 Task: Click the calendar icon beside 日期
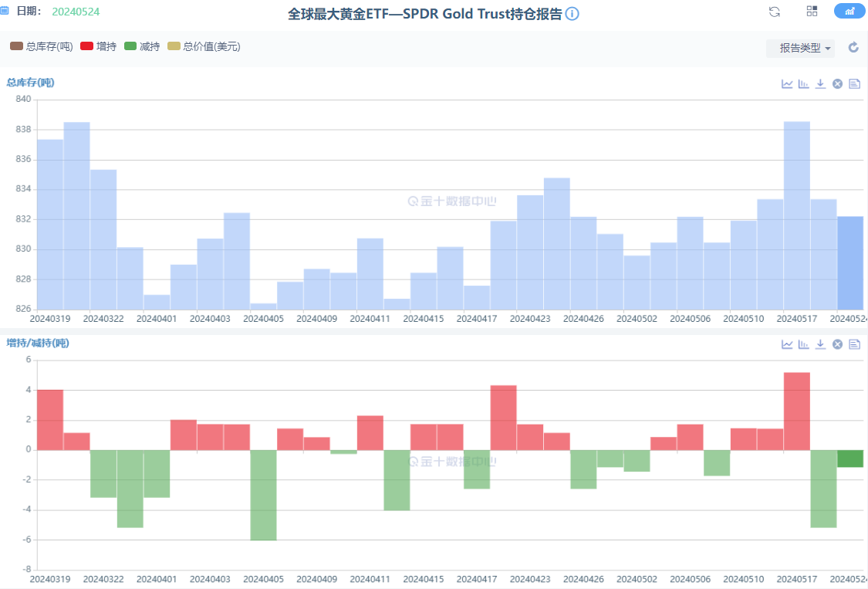pyautogui.click(x=5, y=11)
